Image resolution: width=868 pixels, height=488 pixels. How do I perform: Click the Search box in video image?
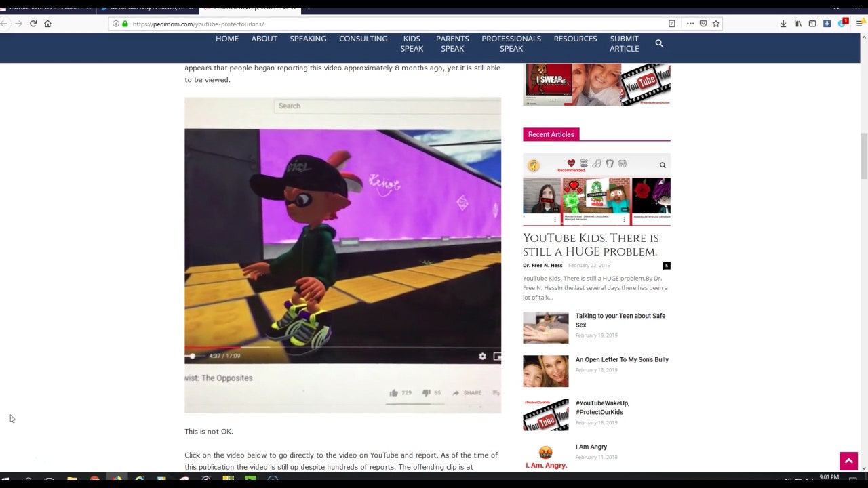pos(387,106)
